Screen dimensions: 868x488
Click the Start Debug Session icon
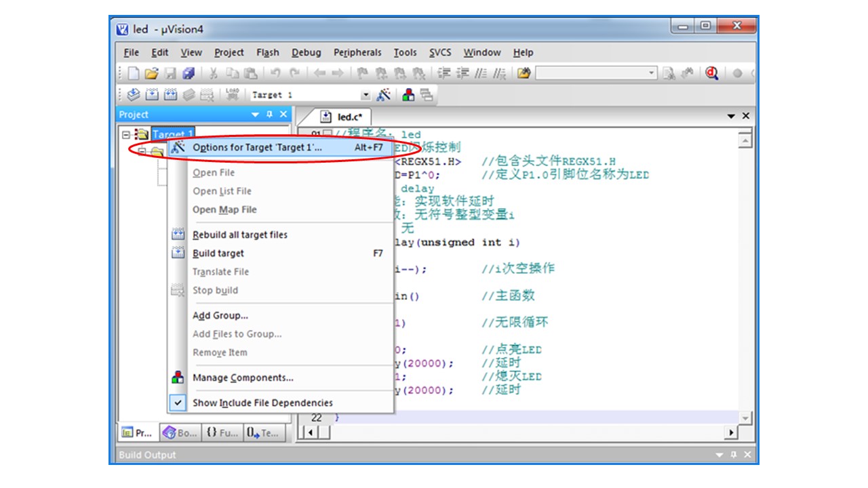(711, 73)
